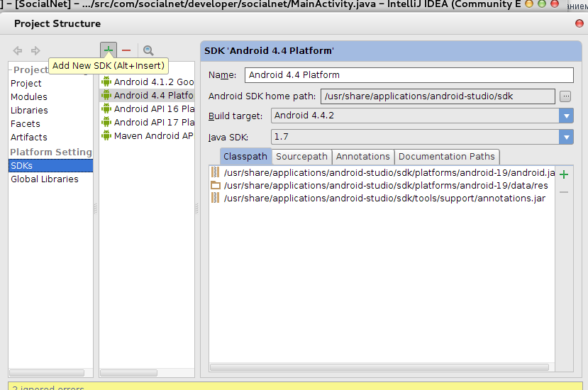588x390 pixels.
Task: Click the magnifier find icon in the SDK toolbar
Action: (x=148, y=50)
